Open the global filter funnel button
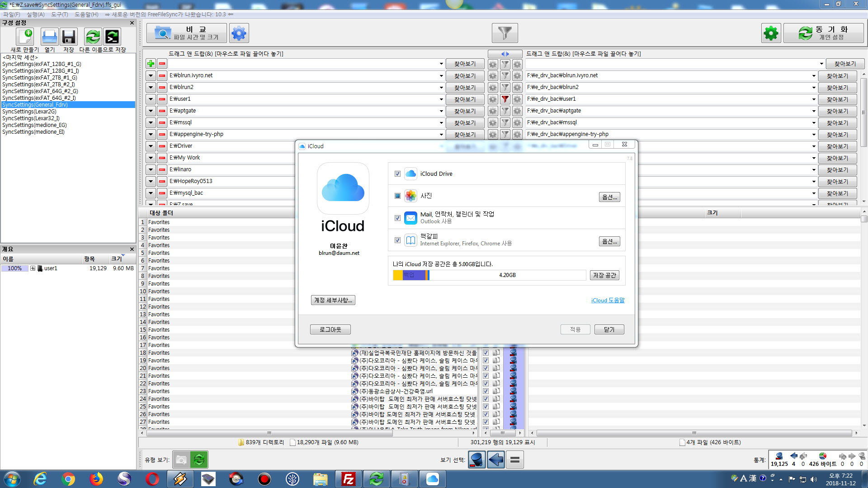Screen dimensions: 868x488 pos(505,33)
